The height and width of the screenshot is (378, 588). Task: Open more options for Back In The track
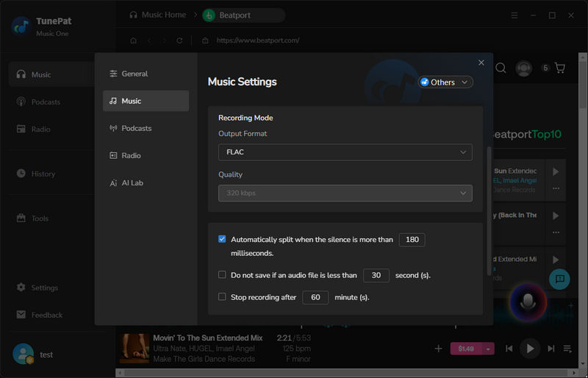coord(556,232)
